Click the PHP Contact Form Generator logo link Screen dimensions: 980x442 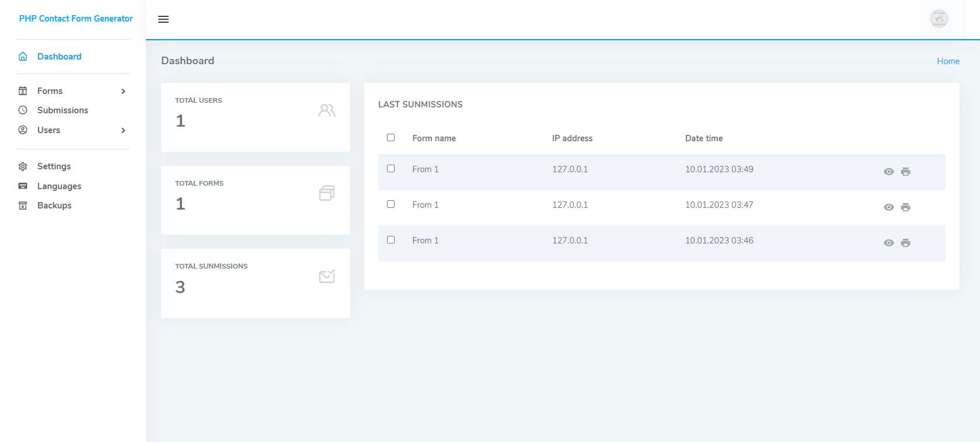(x=76, y=19)
